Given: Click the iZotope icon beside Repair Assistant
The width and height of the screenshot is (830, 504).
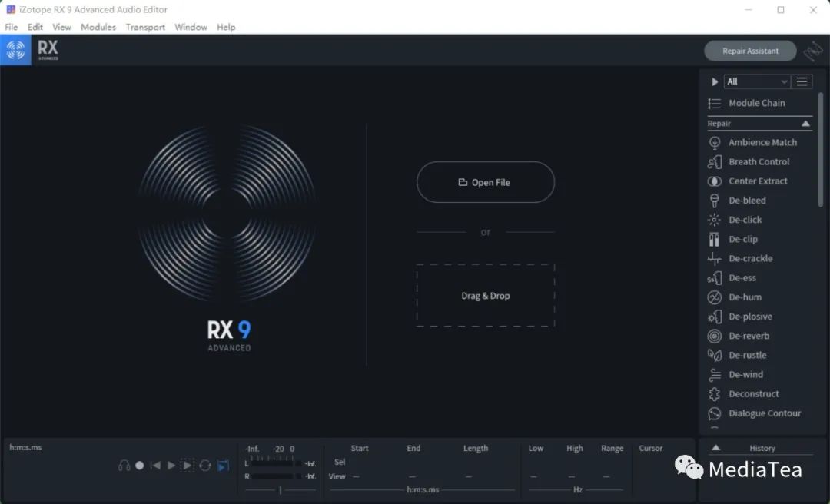Looking at the screenshot, I should click(x=813, y=51).
